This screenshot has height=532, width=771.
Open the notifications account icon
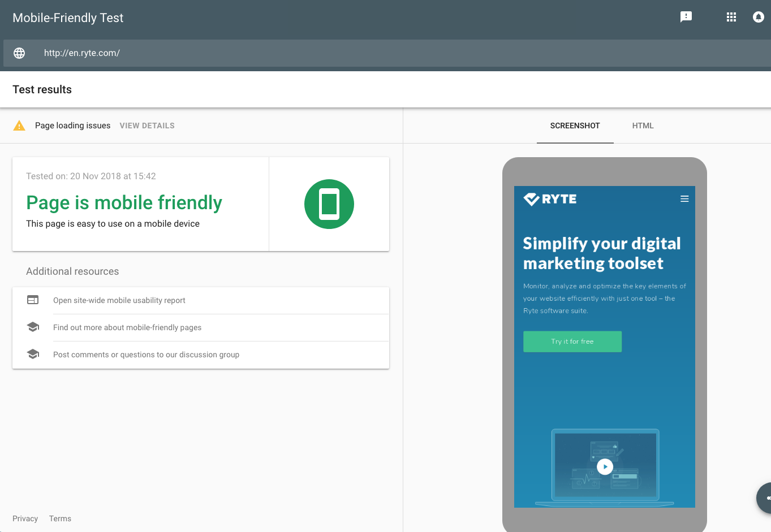[759, 17]
